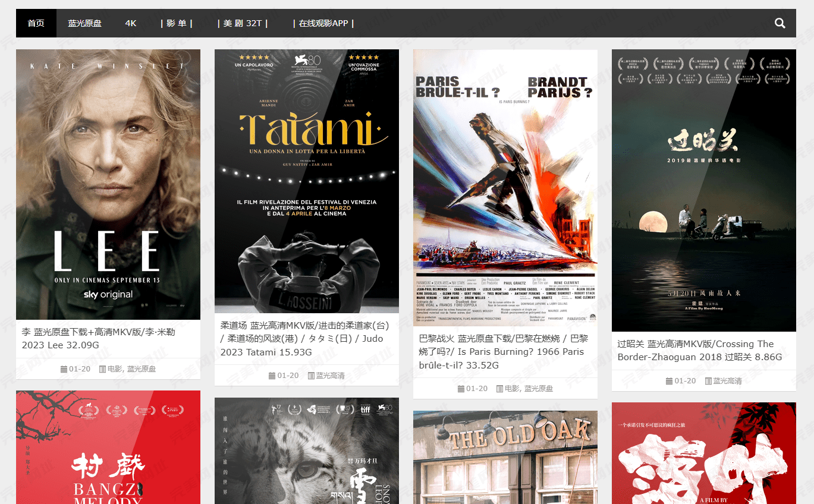Click the calendar icon on the Lee card
814x504 pixels.
click(64, 369)
